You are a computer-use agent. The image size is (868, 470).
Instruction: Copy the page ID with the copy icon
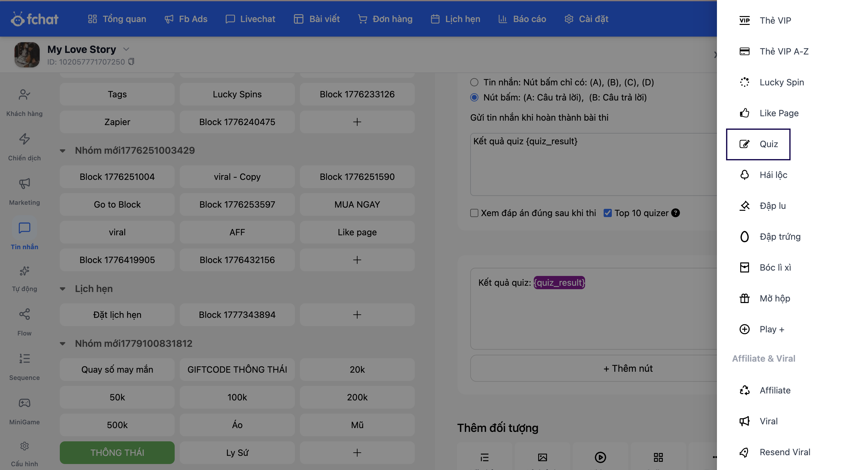pos(132,62)
